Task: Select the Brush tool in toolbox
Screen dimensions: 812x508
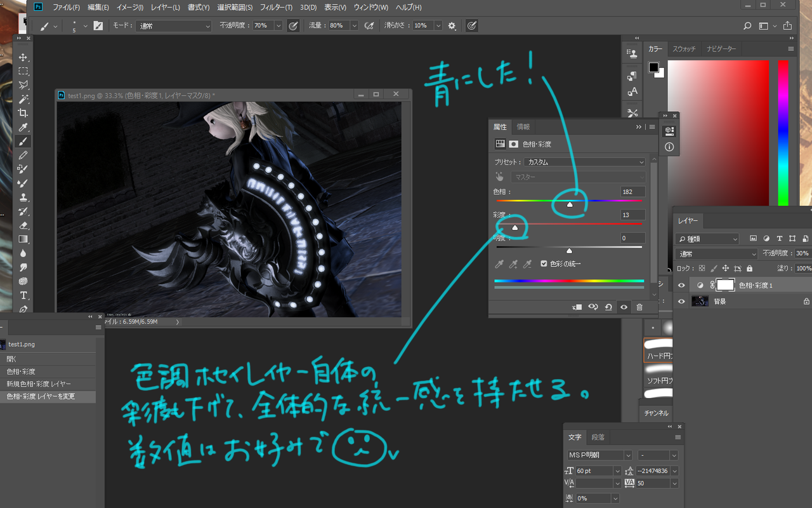Action: pos(23,141)
